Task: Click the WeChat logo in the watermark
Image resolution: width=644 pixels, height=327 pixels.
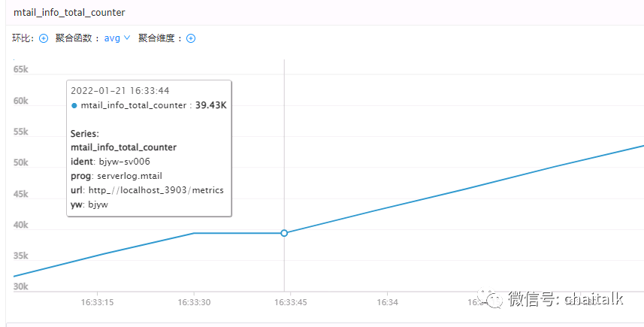Action: (495, 300)
